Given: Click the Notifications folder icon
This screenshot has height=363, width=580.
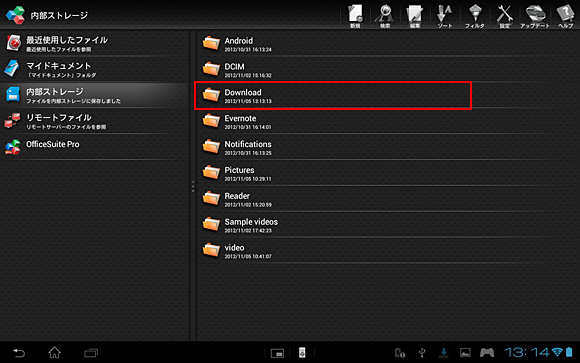Looking at the screenshot, I should point(211,147).
